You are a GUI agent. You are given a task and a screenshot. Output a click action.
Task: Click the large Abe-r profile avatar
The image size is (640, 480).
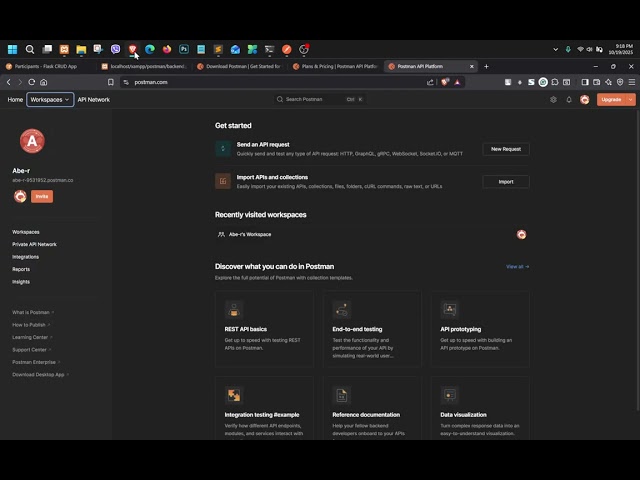32,141
